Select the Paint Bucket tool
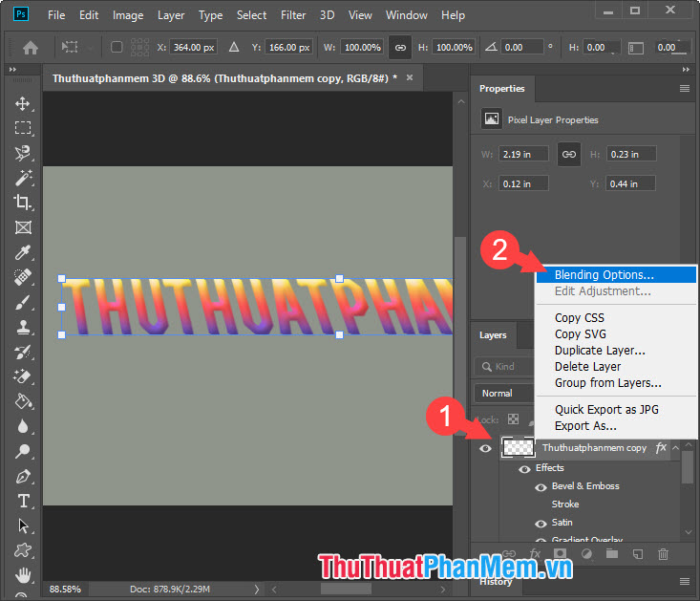700x601 pixels. tap(23, 401)
